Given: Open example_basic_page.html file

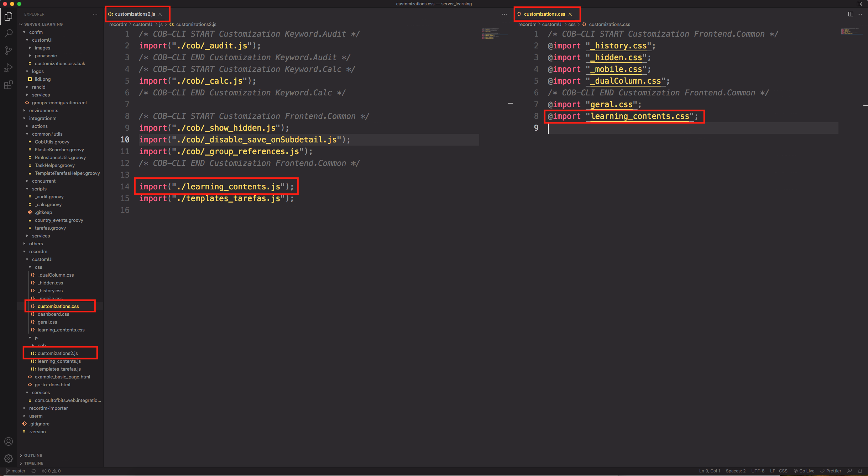Looking at the screenshot, I should (x=62, y=377).
